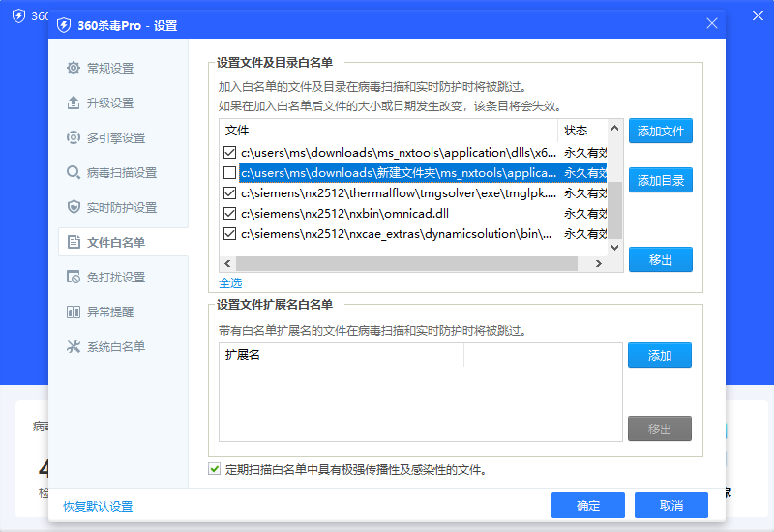Image resolution: width=774 pixels, height=532 pixels.
Task: Click the 升级设置 upload icon
Action: tap(74, 103)
